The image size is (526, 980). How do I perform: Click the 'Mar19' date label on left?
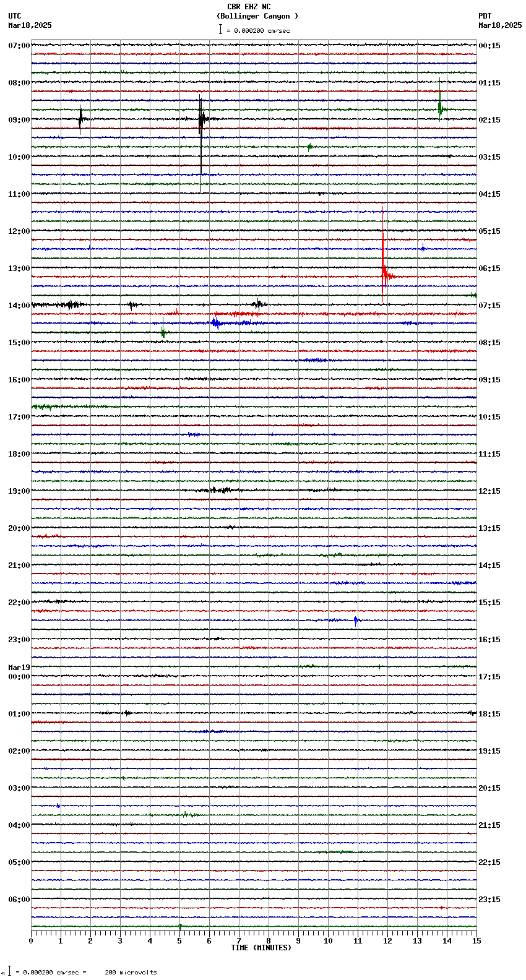[19, 668]
